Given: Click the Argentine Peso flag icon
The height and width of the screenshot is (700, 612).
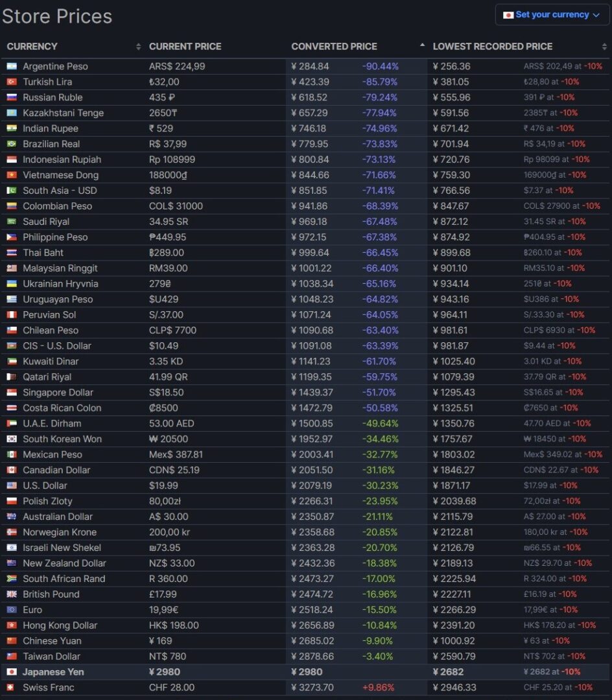Looking at the screenshot, I should [11, 66].
